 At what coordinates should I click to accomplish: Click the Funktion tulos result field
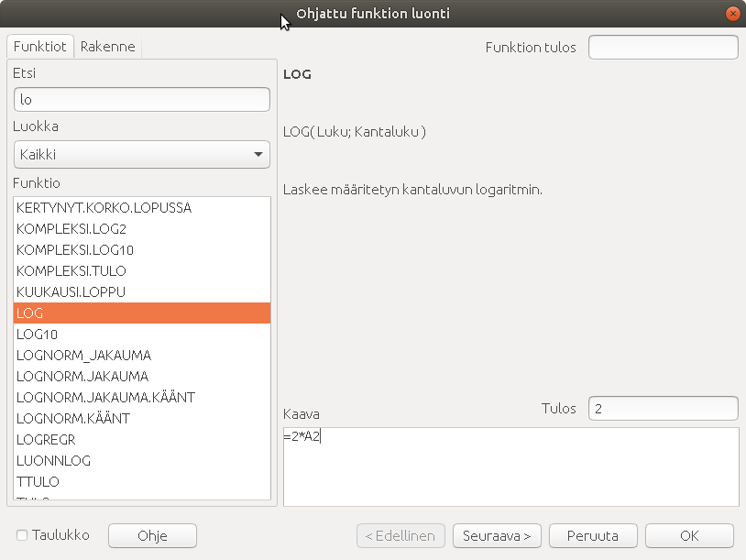pos(663,47)
